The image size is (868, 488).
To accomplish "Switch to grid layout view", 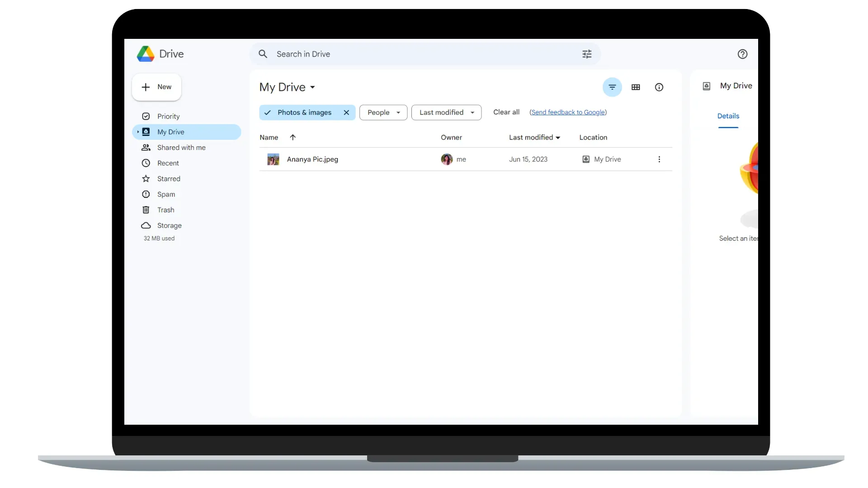I will point(636,87).
